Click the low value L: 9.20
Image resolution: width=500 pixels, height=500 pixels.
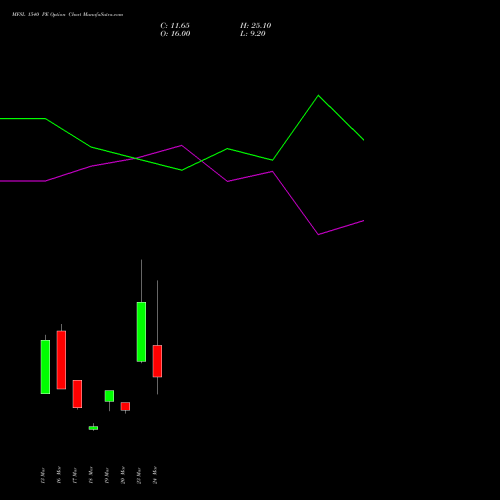point(253,34)
